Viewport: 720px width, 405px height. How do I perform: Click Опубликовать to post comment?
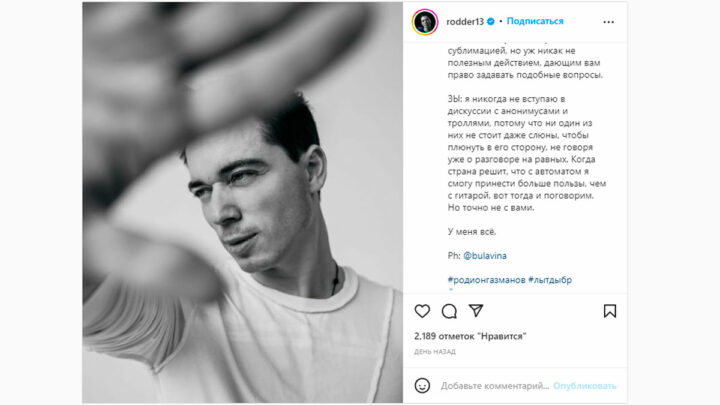584,386
